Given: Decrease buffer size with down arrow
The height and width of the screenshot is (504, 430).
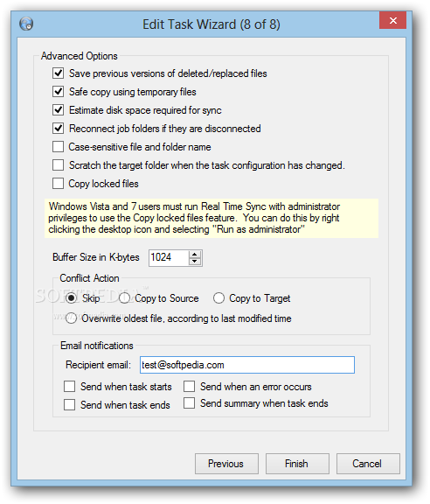Looking at the screenshot, I should [x=195, y=262].
